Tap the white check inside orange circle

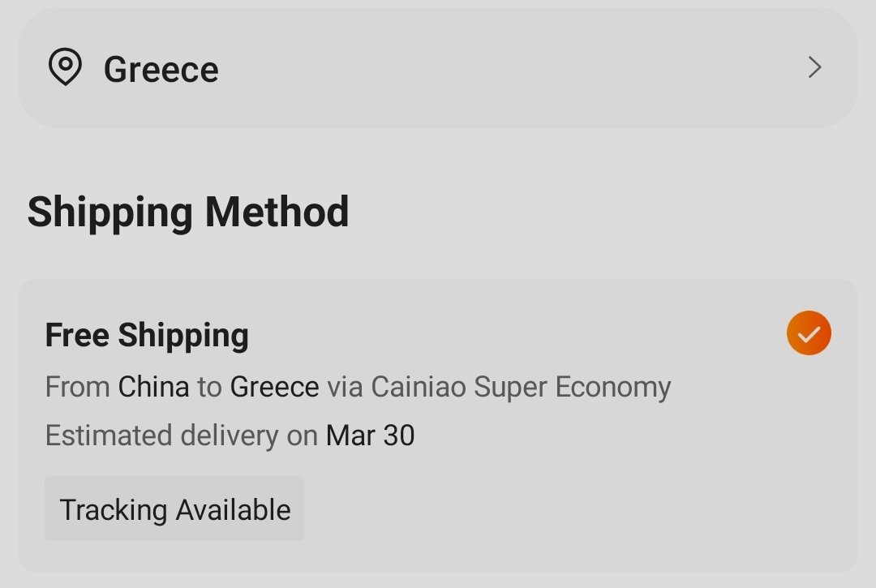tap(809, 334)
